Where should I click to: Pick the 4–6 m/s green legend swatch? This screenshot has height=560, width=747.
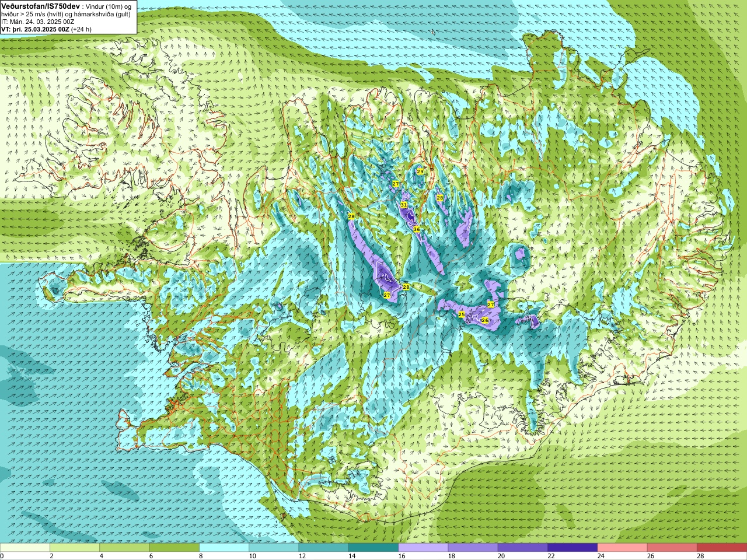tap(124, 548)
